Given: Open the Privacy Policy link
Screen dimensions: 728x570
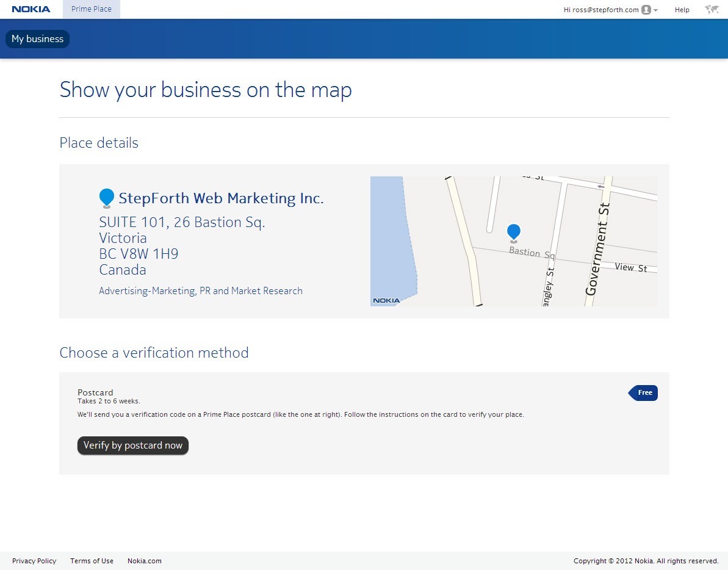Looking at the screenshot, I should 34,561.
